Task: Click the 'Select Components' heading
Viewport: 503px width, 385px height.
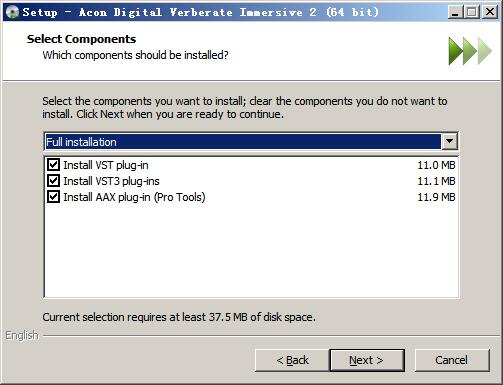Action: point(81,39)
